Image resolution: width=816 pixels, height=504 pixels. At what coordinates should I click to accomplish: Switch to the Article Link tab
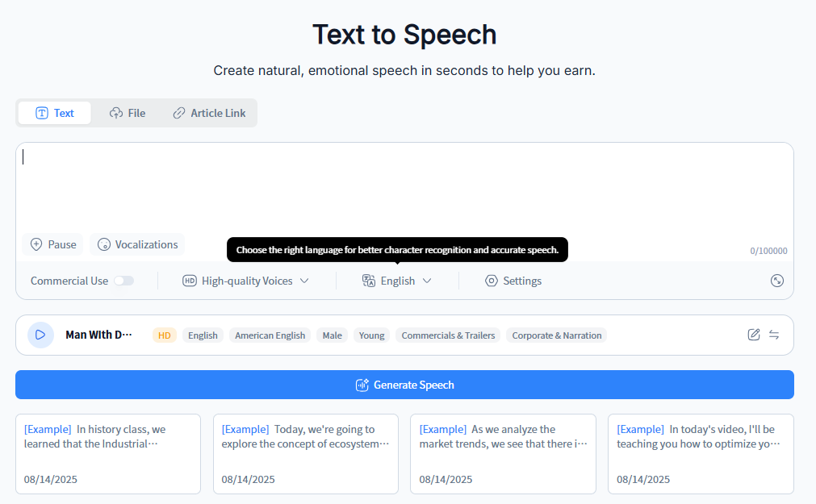point(209,113)
